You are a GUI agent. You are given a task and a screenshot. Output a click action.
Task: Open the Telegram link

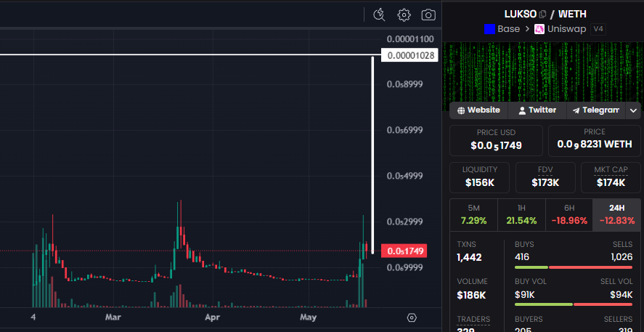[x=596, y=110]
